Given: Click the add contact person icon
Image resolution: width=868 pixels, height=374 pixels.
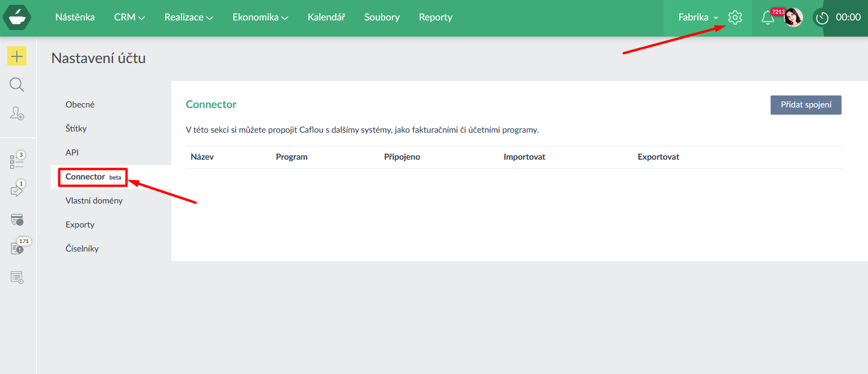Looking at the screenshot, I should [x=17, y=113].
